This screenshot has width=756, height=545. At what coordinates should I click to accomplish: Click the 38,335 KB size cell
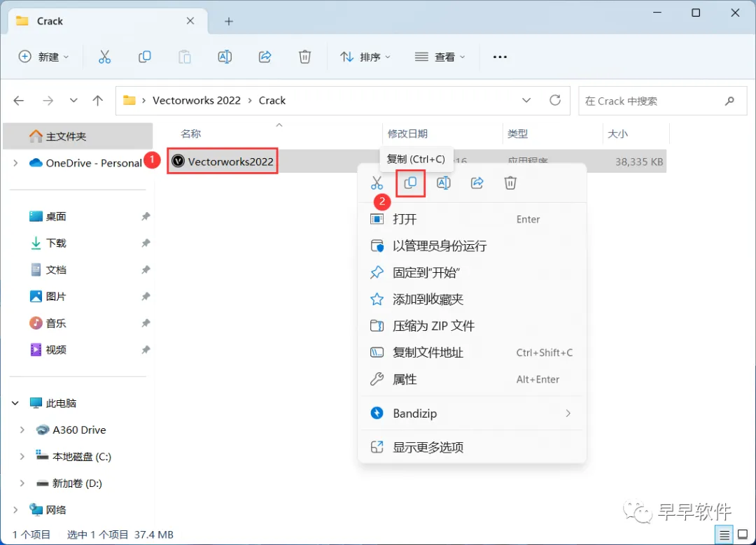click(639, 162)
